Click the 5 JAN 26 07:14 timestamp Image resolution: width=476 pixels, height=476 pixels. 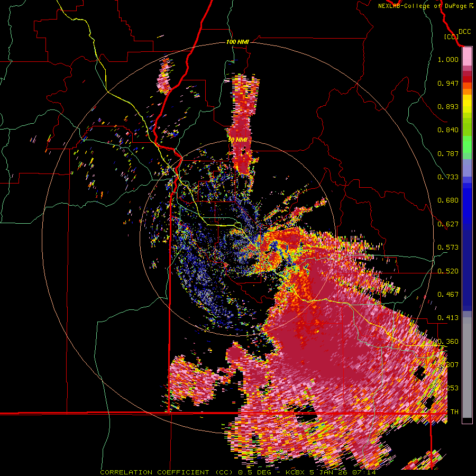343,472
